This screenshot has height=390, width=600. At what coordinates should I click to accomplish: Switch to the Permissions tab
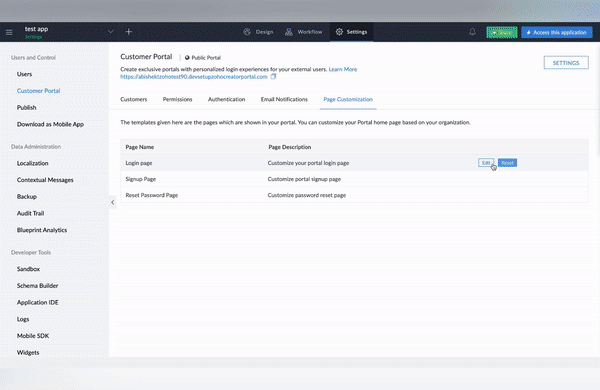pyautogui.click(x=178, y=100)
